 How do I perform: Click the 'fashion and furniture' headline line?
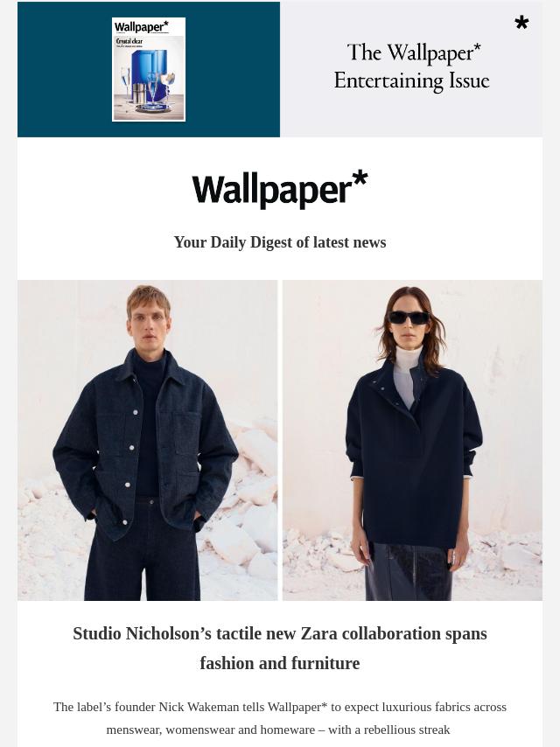[x=280, y=663]
